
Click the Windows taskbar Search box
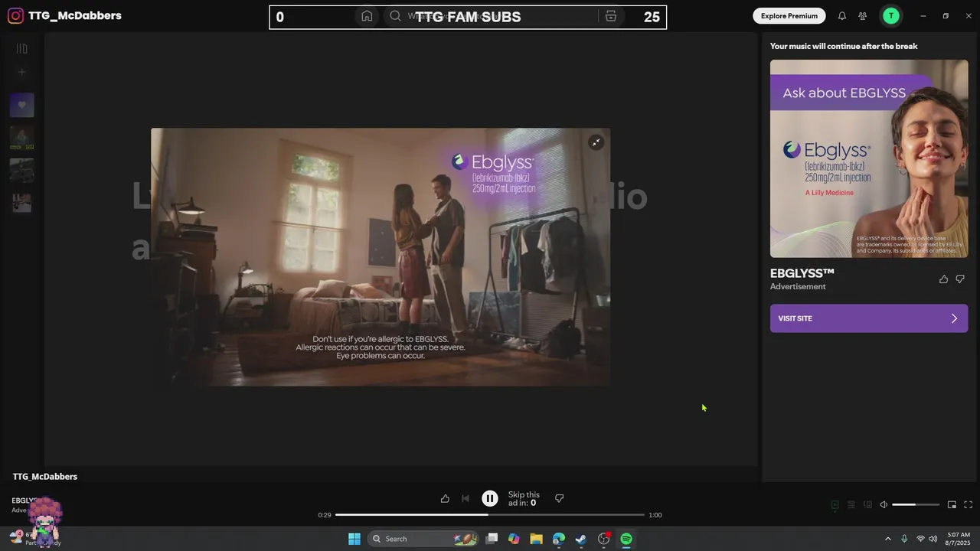(423, 539)
